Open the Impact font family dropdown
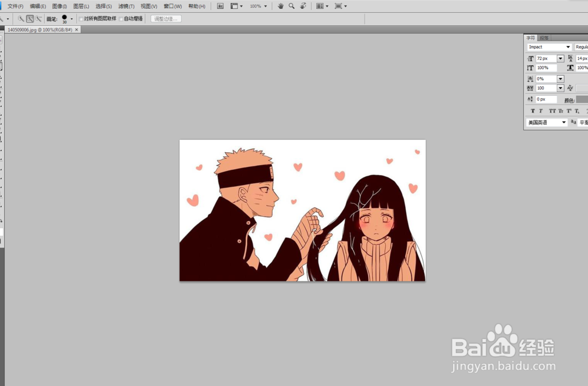Screen dimensions: 588x386 pyautogui.click(x=549, y=47)
